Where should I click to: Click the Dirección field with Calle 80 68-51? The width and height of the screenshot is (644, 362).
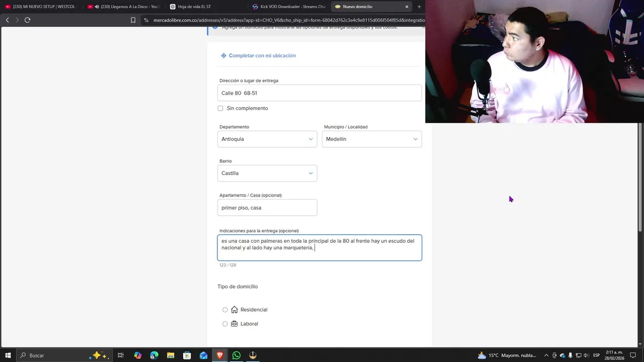319,93
